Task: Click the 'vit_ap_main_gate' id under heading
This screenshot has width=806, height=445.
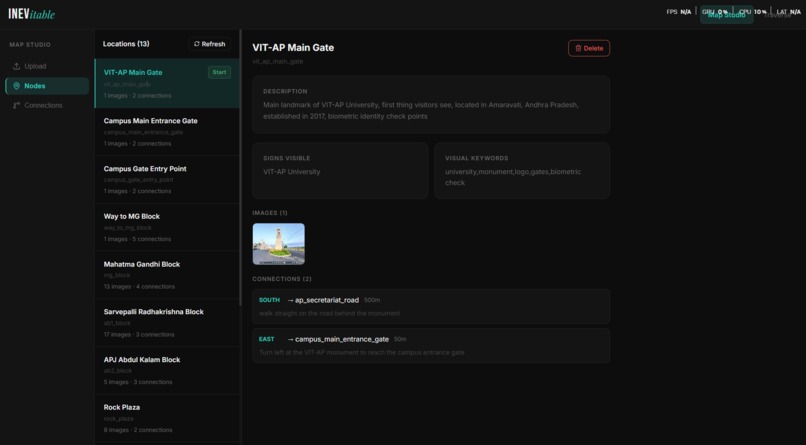Action: tap(278, 62)
